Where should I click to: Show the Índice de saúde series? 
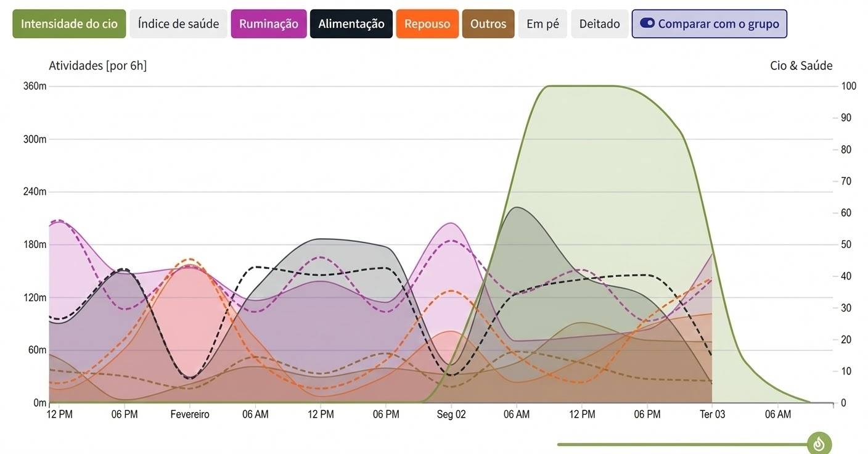coord(178,24)
